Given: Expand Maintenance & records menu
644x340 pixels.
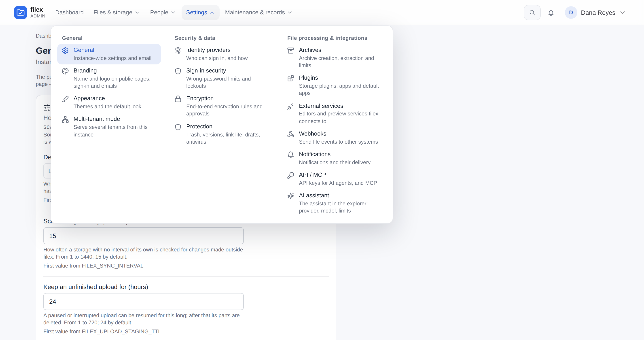Looking at the screenshot, I should [258, 13].
